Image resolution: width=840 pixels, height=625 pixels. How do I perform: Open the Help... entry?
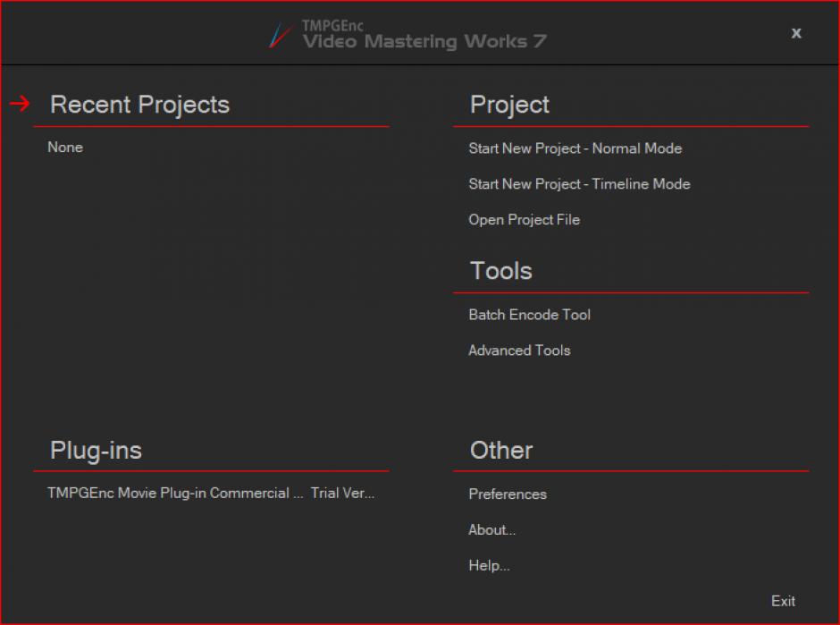[489, 566]
